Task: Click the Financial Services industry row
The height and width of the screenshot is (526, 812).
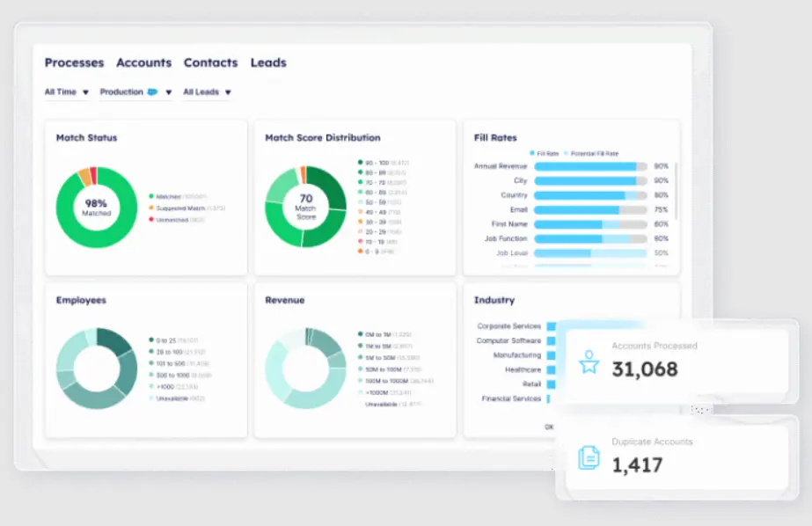Action: [516, 398]
